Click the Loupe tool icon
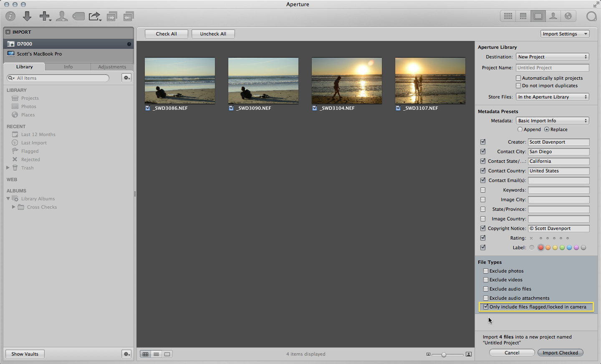Viewport: 601px width, 364px height. click(x=591, y=16)
